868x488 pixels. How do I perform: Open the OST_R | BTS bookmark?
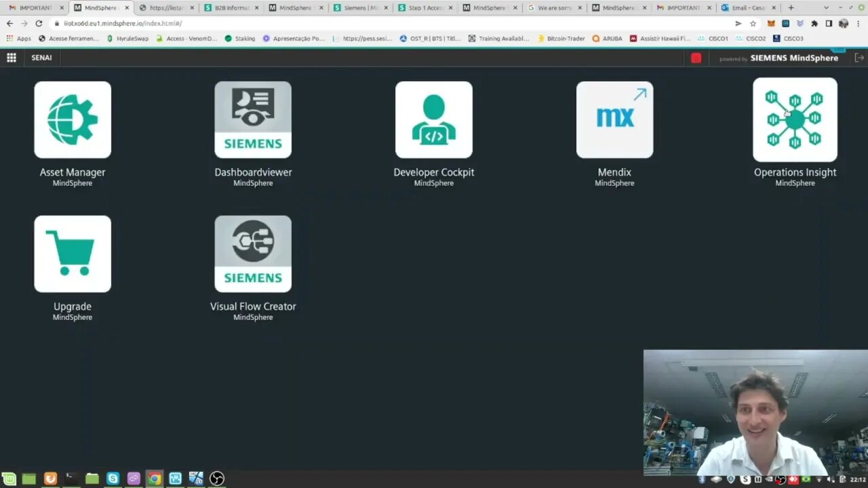click(431, 39)
